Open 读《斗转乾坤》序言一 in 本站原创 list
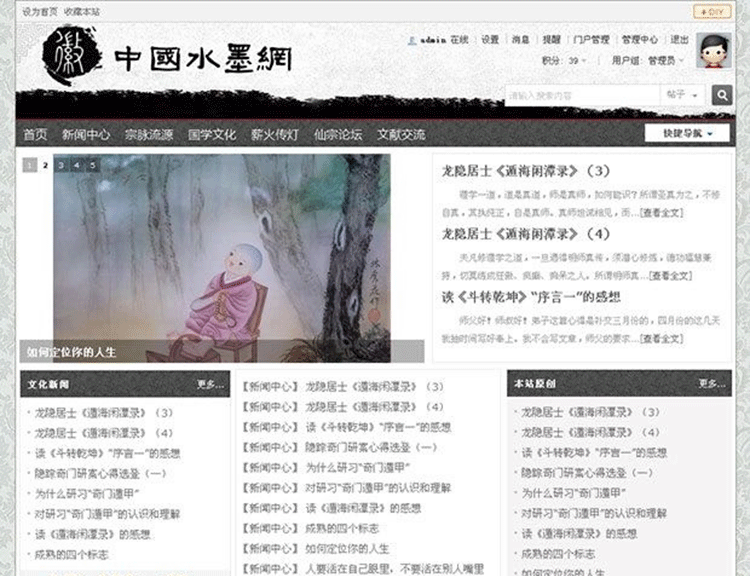This screenshot has height=576, width=750. (x=594, y=453)
